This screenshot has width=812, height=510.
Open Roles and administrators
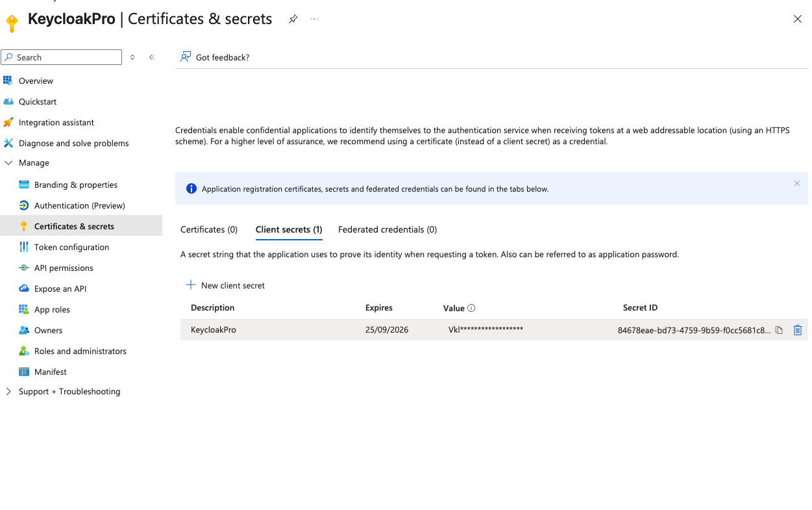80,351
